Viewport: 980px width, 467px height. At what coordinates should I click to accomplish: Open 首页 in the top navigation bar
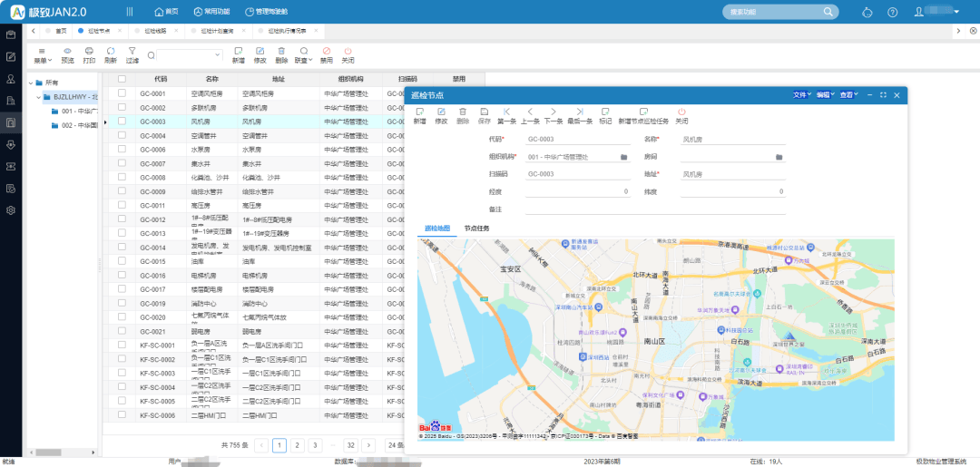[x=165, y=12]
